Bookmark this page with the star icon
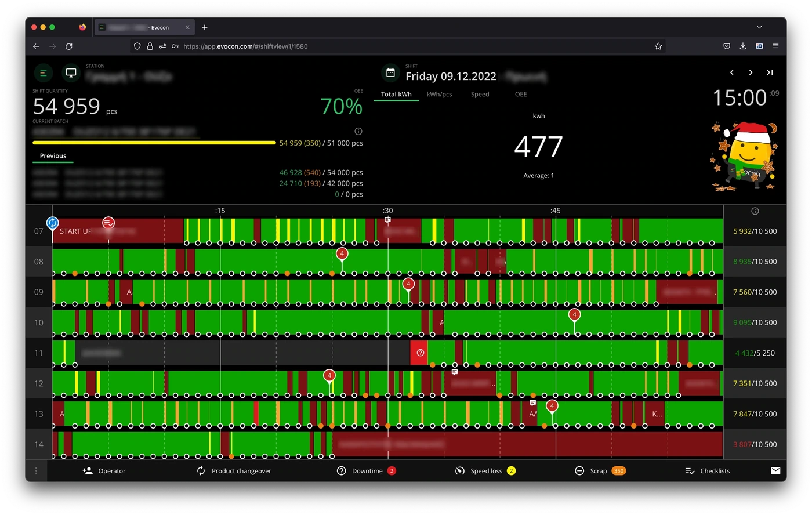The height and width of the screenshot is (515, 812). click(658, 46)
